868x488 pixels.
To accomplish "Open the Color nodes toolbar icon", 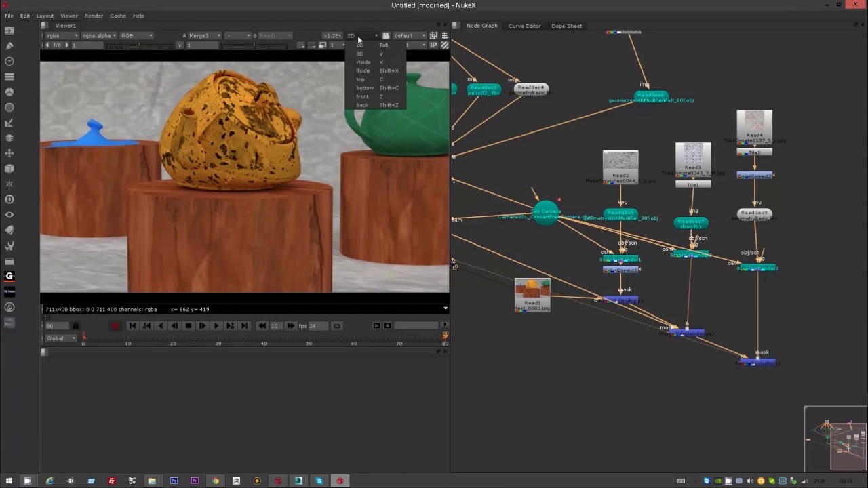I will click(x=9, y=92).
